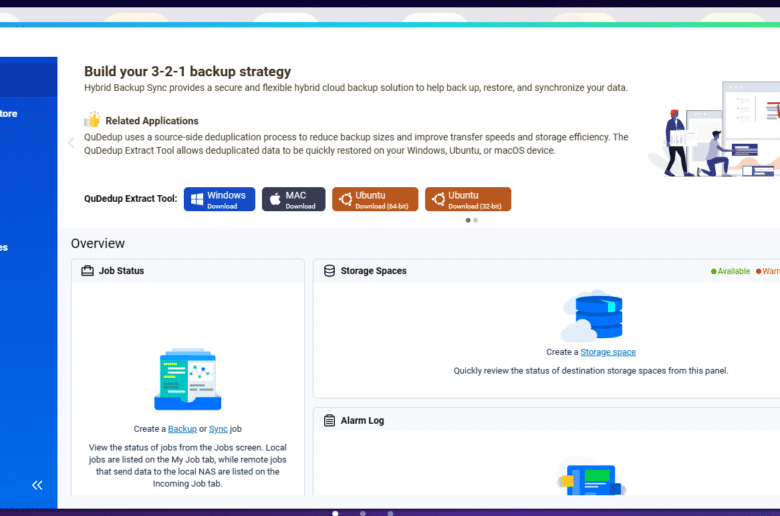The height and width of the screenshot is (516, 780).
Task: Download Ubuntu 32-bit extract tool
Action: pyautogui.click(x=468, y=199)
